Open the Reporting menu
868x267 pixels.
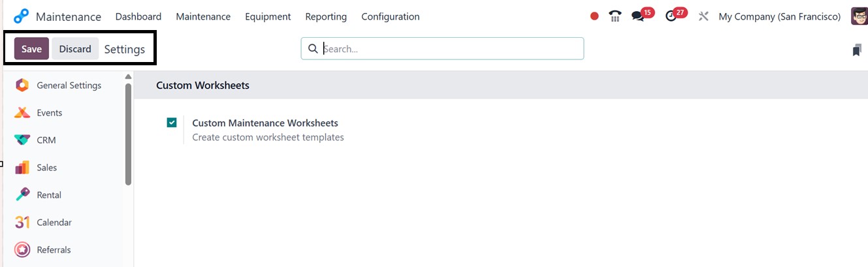pos(326,16)
